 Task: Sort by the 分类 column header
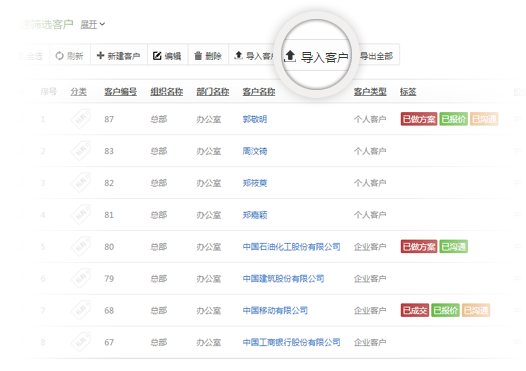(x=78, y=91)
